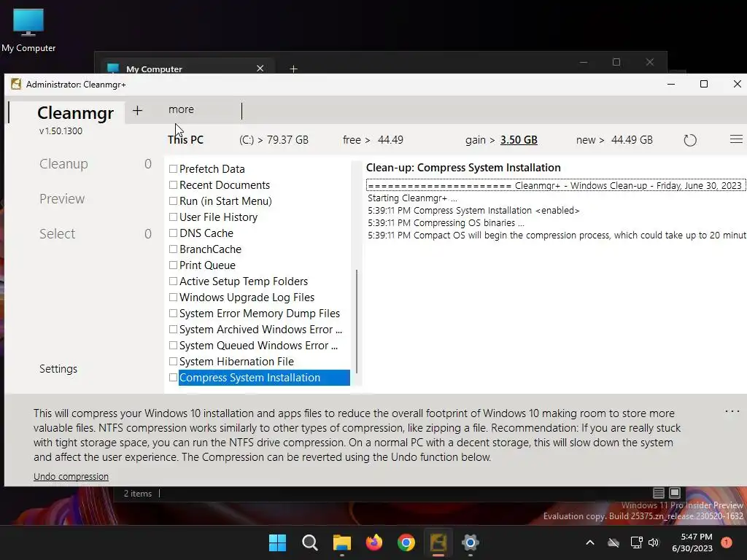The width and height of the screenshot is (747, 560).
Task: Open the My Computer desktop icon
Action: pyautogui.click(x=28, y=30)
